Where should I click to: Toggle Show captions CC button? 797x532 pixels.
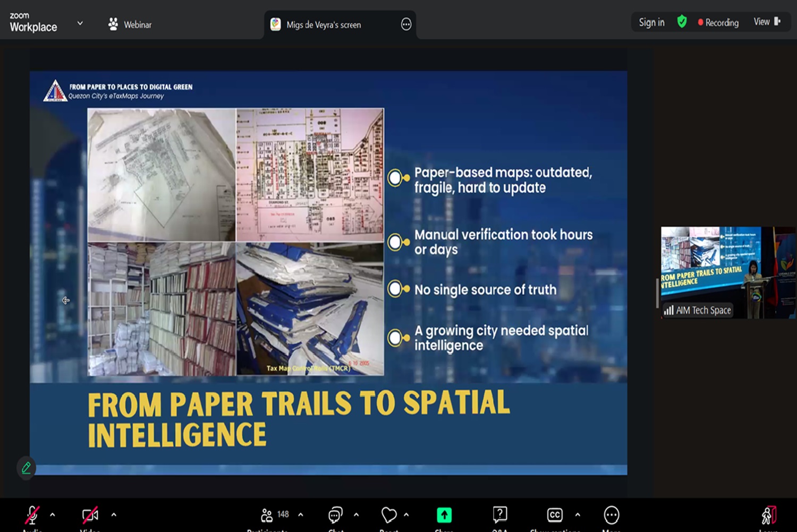click(555, 515)
